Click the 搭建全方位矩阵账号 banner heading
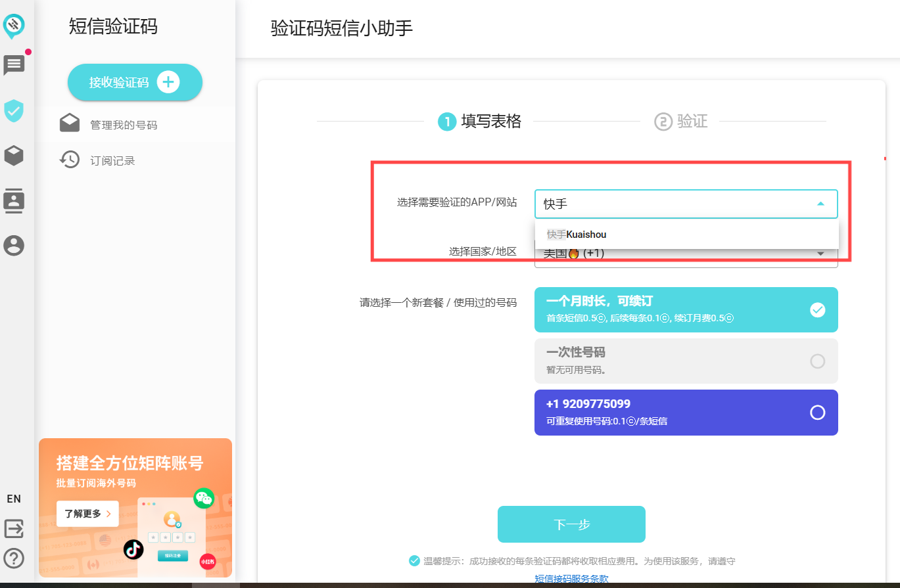 [x=130, y=463]
